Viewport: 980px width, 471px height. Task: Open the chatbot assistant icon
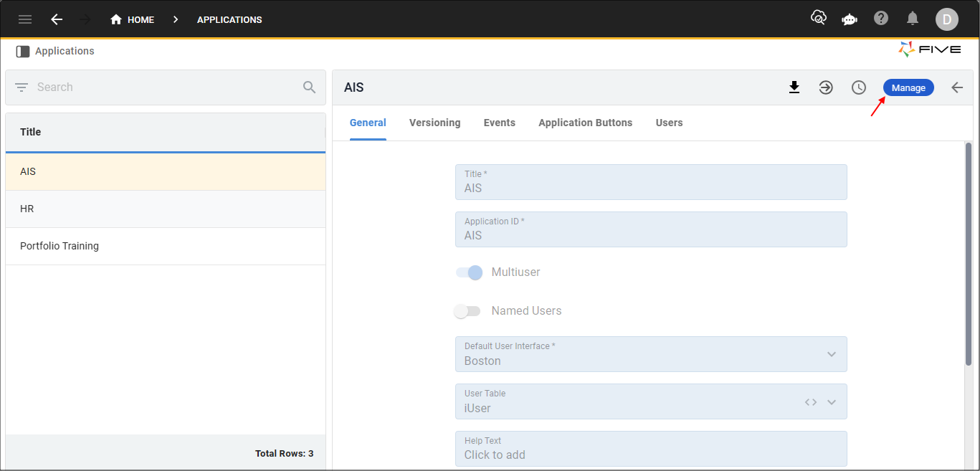pos(850,19)
